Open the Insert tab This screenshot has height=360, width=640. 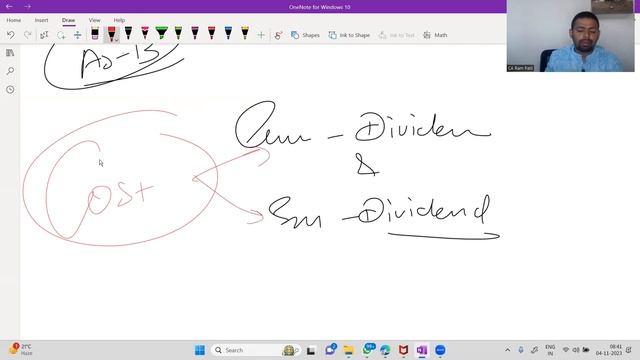pyautogui.click(x=41, y=20)
